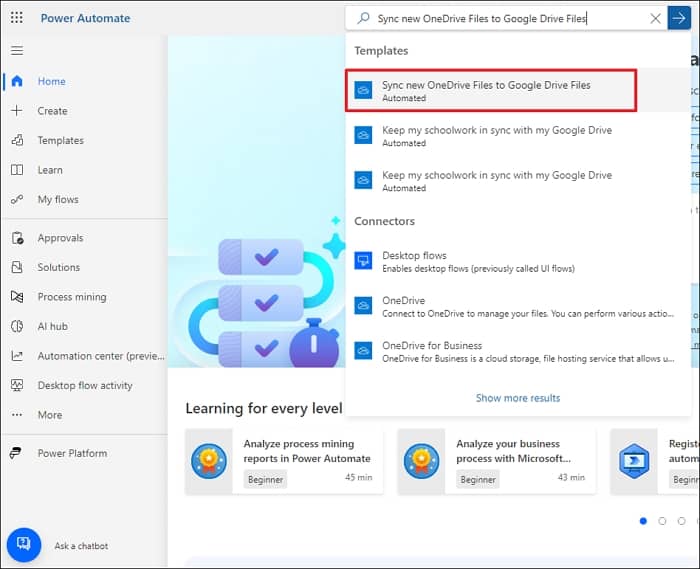Click the badge icon on Analyze your business card

(421, 461)
